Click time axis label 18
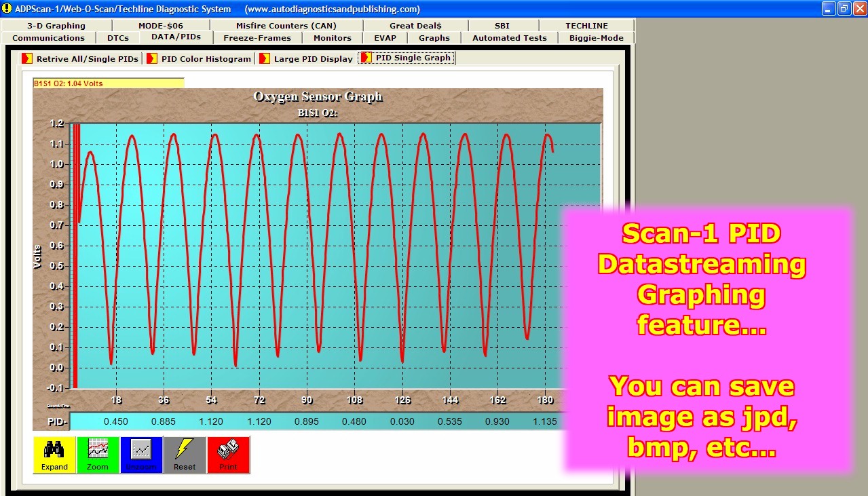The image size is (868, 496). click(x=117, y=400)
